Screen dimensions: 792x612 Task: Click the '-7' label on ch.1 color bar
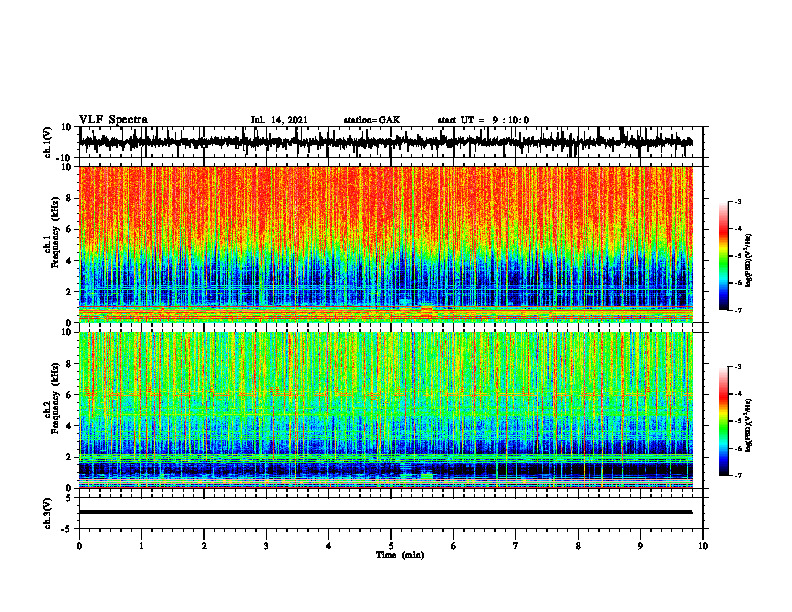coord(736,310)
